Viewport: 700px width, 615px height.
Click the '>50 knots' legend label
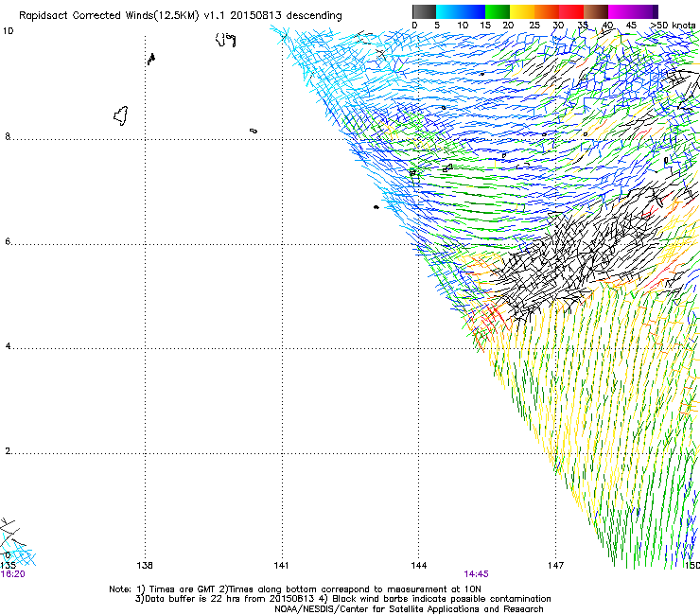point(674,26)
